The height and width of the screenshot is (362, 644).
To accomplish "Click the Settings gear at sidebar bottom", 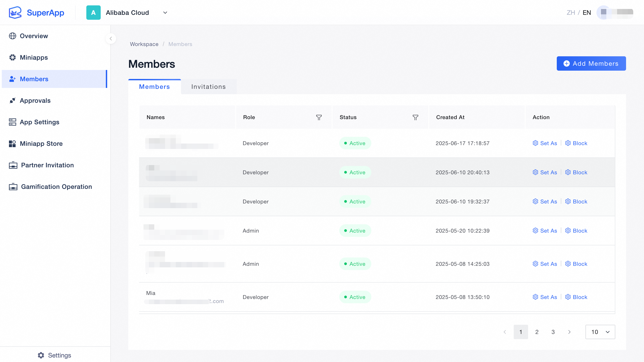I will point(41,355).
